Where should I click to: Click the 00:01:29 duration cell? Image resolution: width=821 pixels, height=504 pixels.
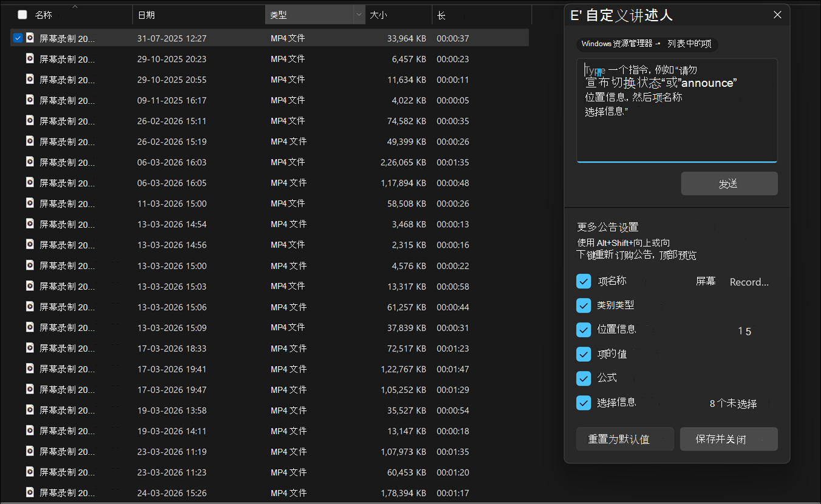click(x=453, y=389)
